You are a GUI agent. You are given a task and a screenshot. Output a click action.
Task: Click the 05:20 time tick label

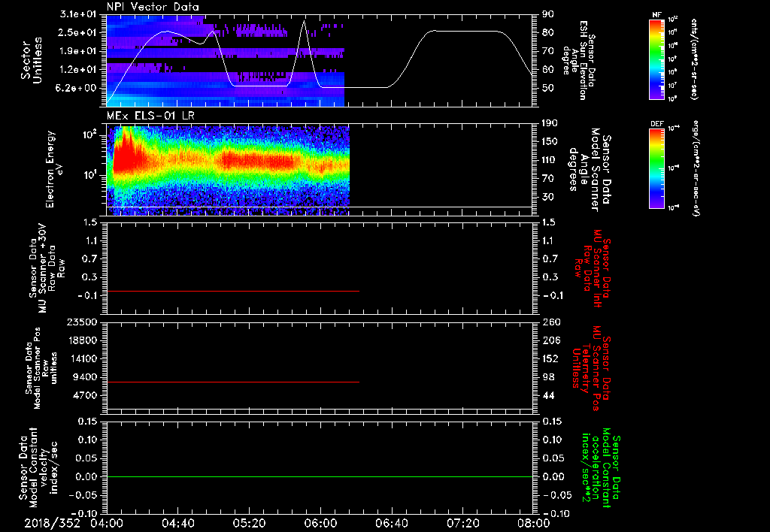(x=249, y=523)
